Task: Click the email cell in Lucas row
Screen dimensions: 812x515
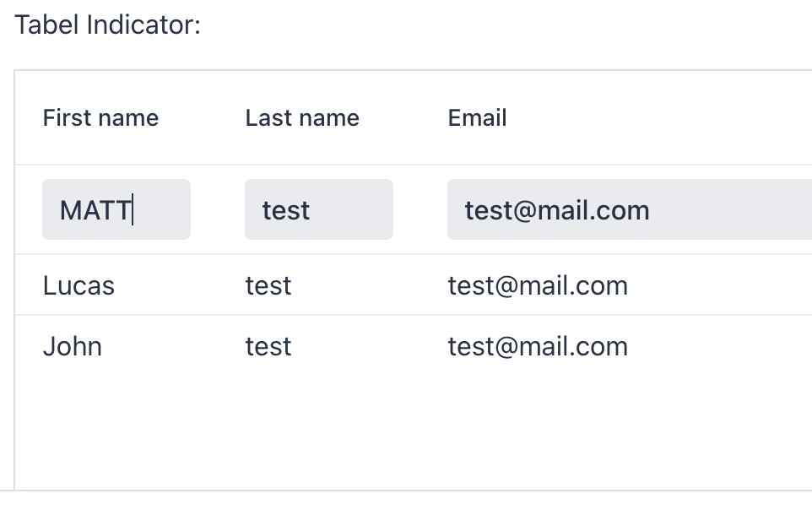Action: (x=538, y=285)
